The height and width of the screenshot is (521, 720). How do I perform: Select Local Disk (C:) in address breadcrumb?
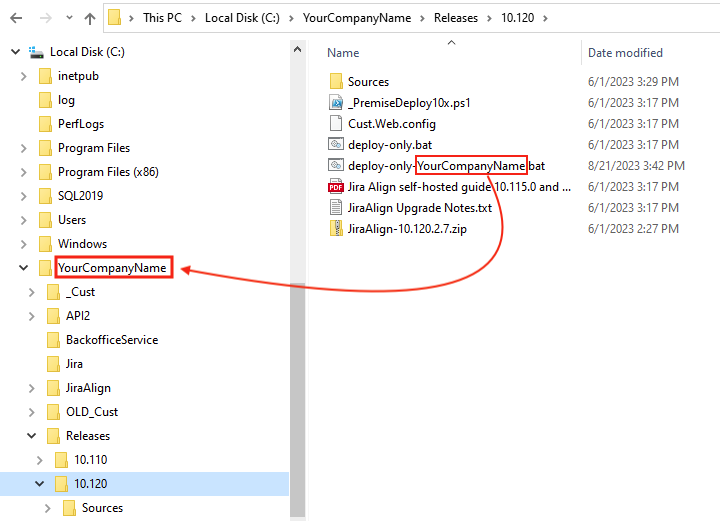tap(242, 18)
